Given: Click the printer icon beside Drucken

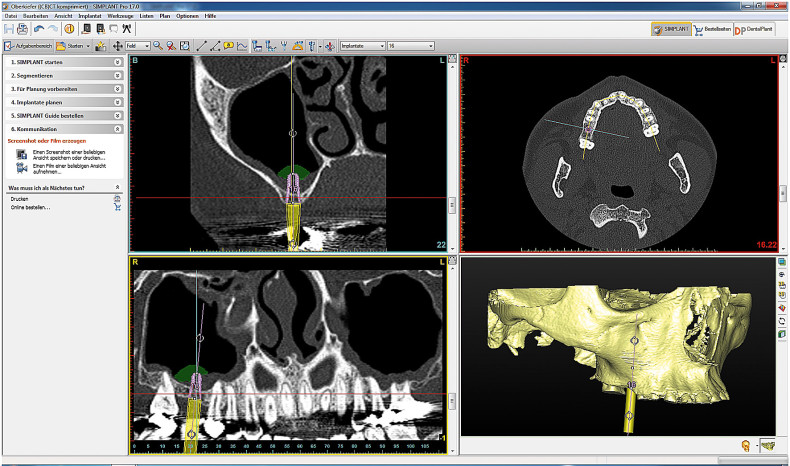Looking at the screenshot, I should (117, 199).
